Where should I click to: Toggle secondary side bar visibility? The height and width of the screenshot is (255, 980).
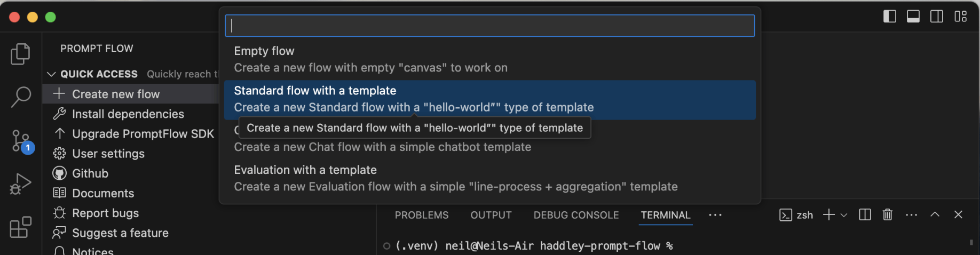coord(937,17)
